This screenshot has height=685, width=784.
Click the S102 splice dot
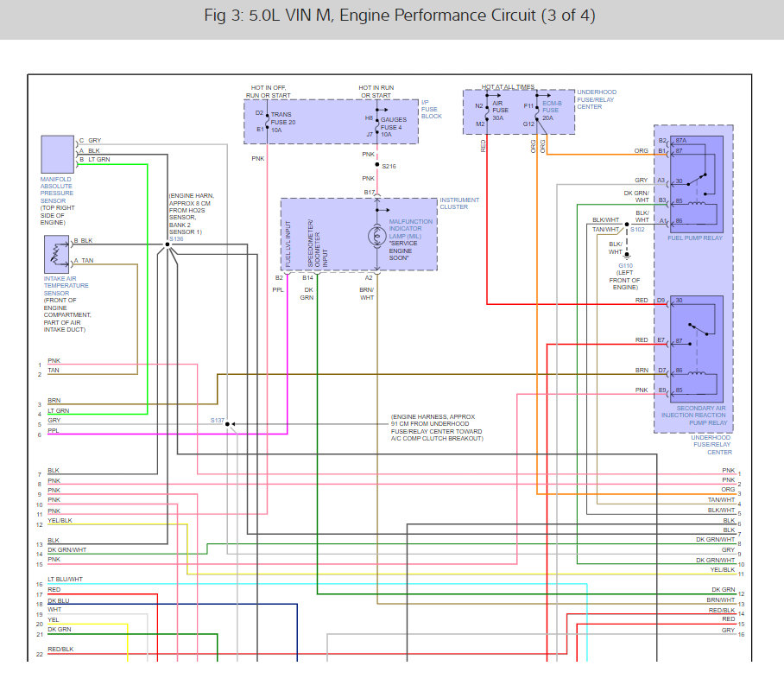(x=627, y=225)
